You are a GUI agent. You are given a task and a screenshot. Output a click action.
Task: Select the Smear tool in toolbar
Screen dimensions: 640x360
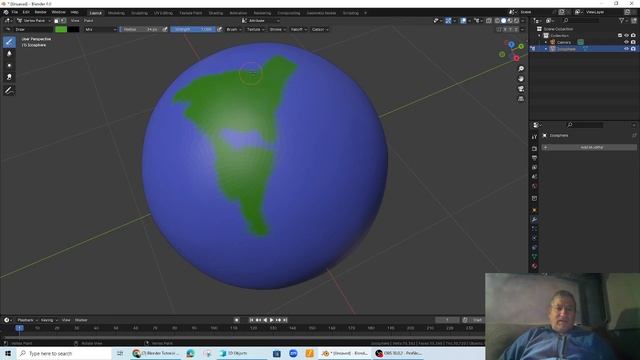point(9,77)
